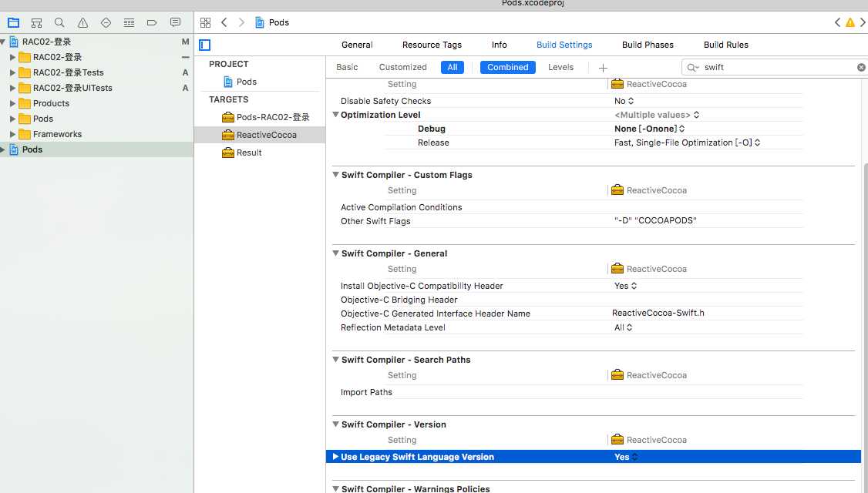Open the Info tab

[499, 45]
